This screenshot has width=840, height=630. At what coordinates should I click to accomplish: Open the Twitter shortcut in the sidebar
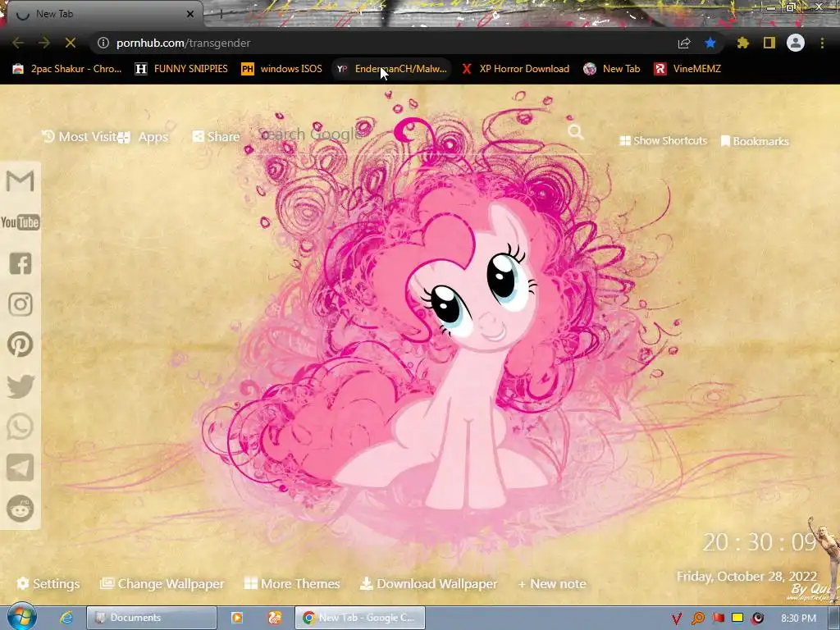[x=21, y=386]
